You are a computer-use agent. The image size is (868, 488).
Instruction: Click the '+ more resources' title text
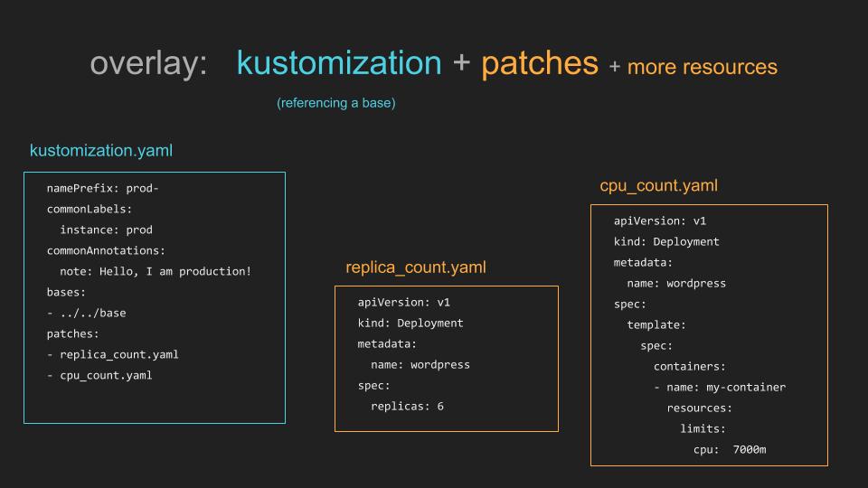[693, 67]
